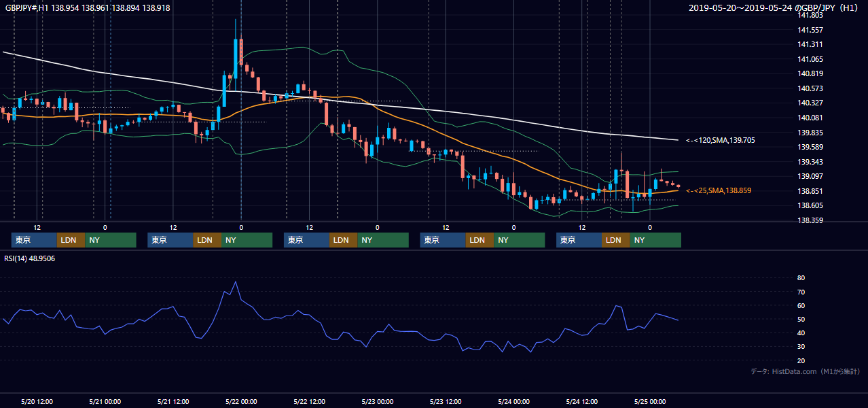Click RSI axis level 40
The height and width of the screenshot is (408, 868).
pos(801,333)
